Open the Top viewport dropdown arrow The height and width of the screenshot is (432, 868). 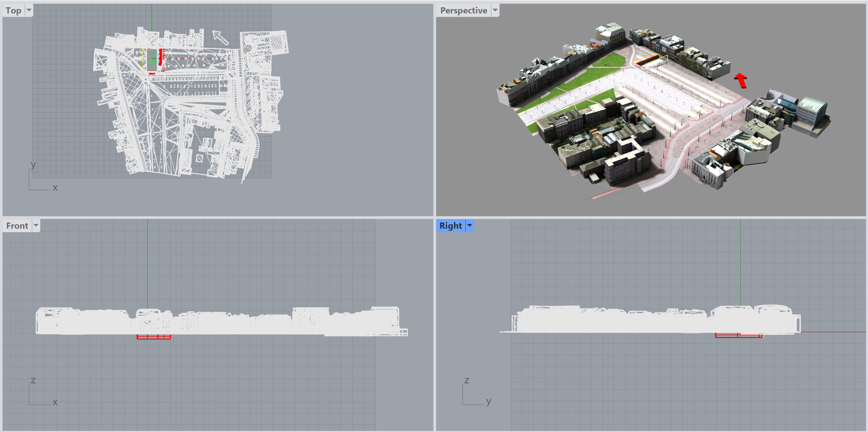coord(29,10)
